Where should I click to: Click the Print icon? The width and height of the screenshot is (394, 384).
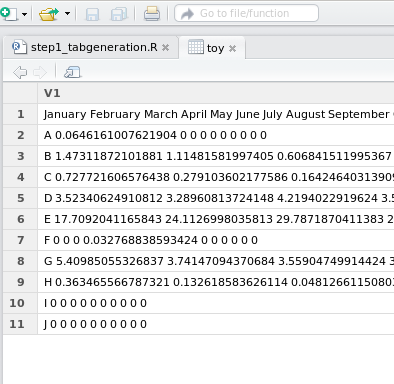click(152, 14)
